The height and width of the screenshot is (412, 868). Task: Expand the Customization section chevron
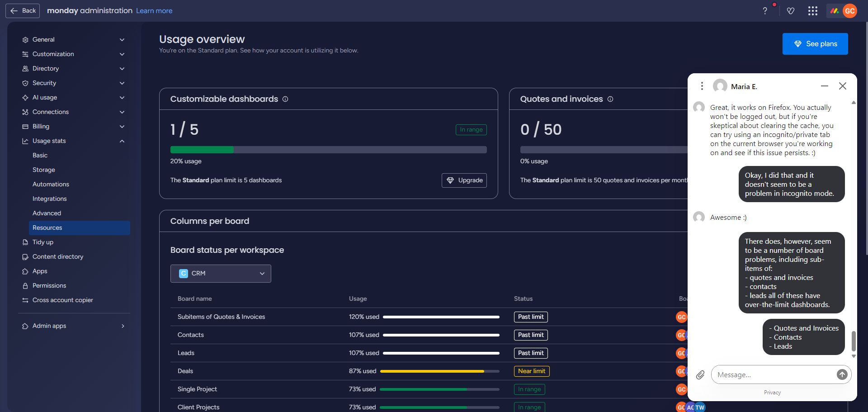point(122,54)
